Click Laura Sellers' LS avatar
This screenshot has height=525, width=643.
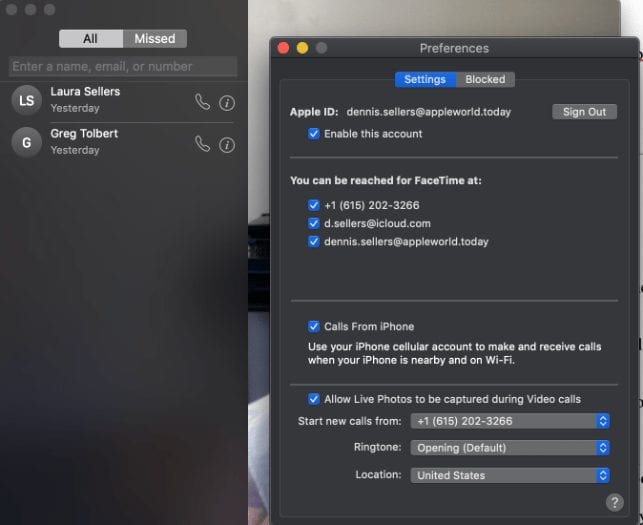(x=27, y=100)
